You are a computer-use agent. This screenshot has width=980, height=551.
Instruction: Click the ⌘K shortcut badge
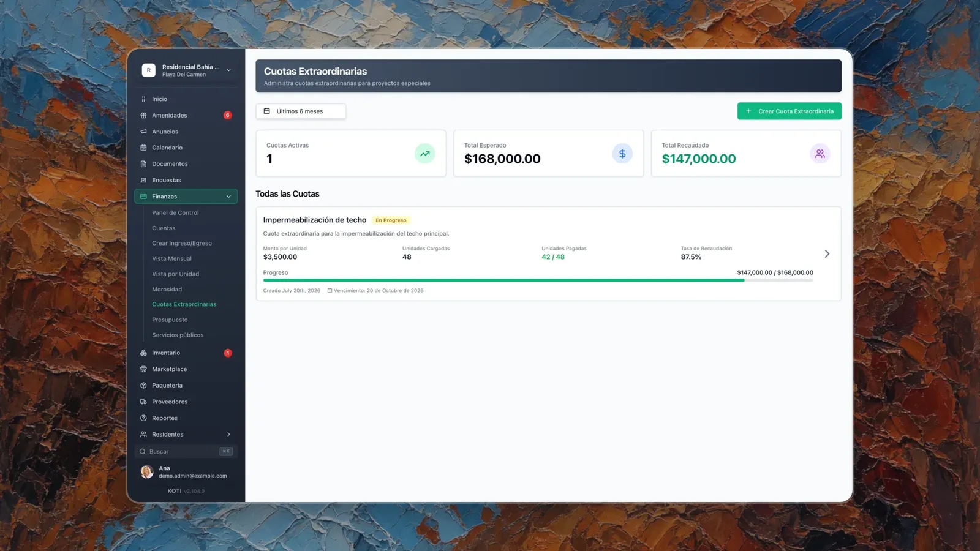pyautogui.click(x=226, y=452)
